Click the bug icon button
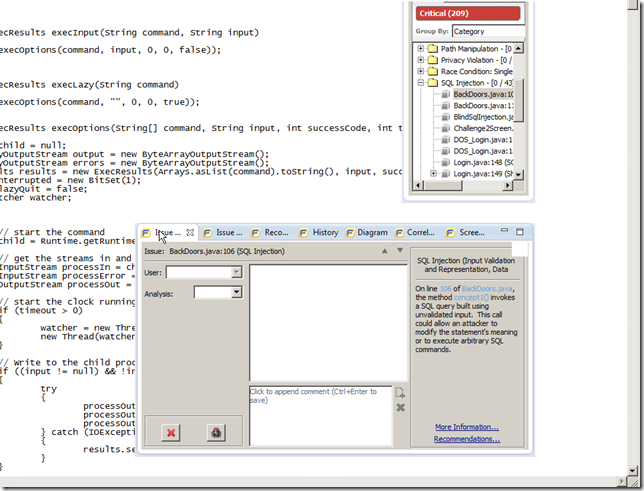The image size is (644, 491). pos(214,433)
